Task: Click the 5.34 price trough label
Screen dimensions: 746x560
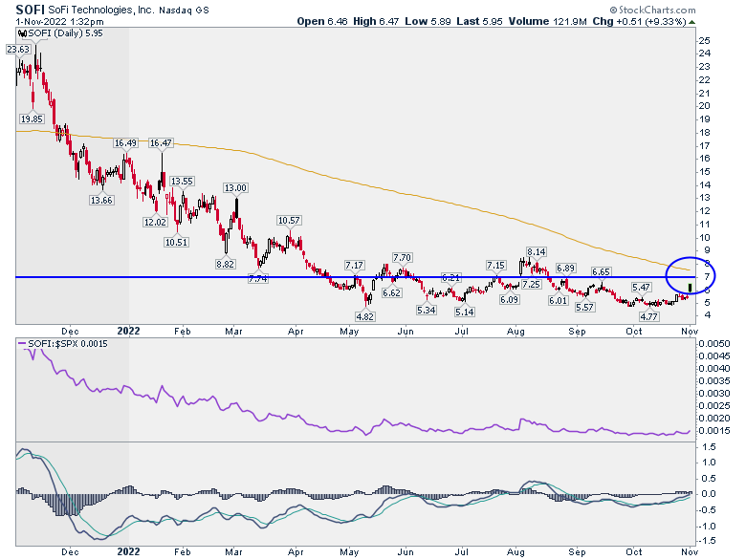Action: click(427, 310)
